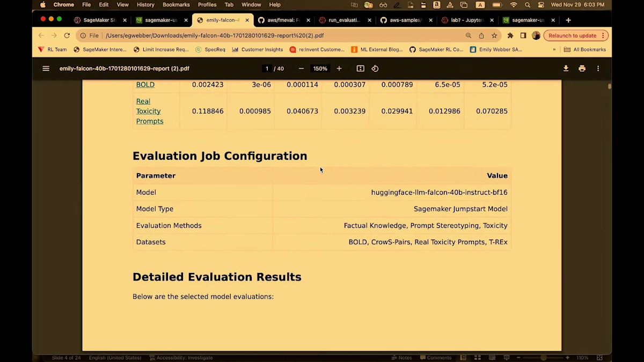The image size is (644, 362).
Task: Click the Detailed Evaluation Results heading
Action: (217, 277)
